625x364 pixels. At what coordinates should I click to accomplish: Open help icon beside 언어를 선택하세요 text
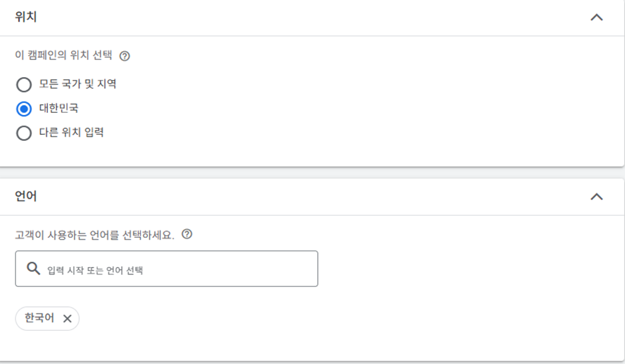[x=187, y=234]
